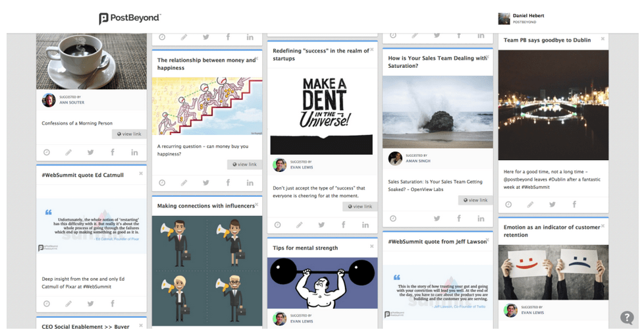The image size is (644, 332).
Task: Close the Emotion as an indicator card
Action: click(x=603, y=226)
